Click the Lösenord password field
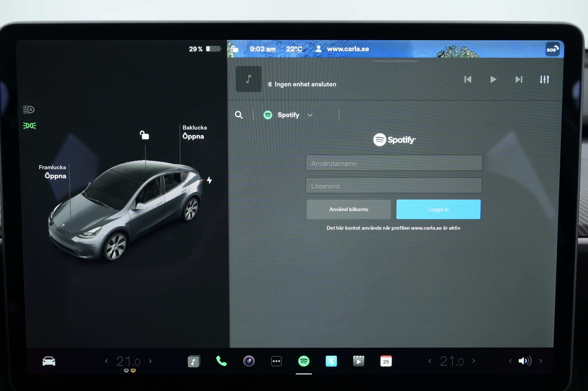This screenshot has height=391, width=588. [x=394, y=186]
